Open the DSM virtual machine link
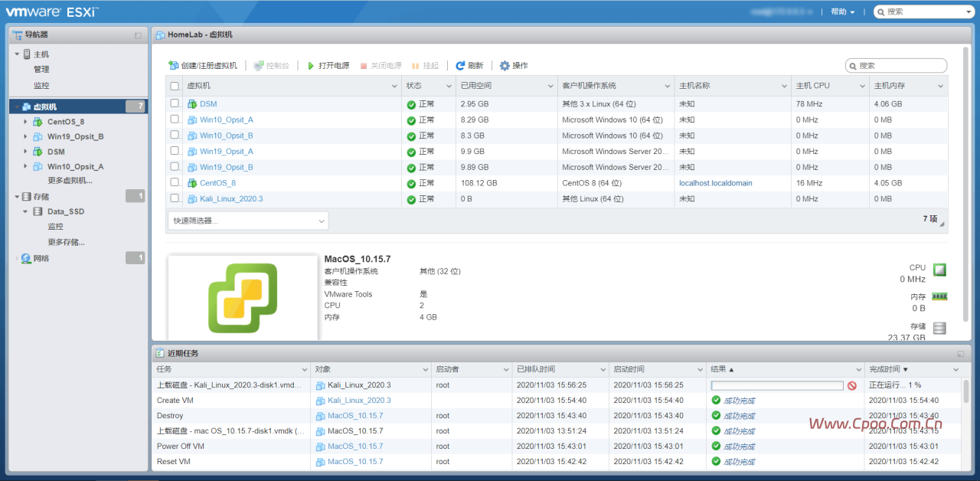Screen dimensions: 980x481 (208, 104)
